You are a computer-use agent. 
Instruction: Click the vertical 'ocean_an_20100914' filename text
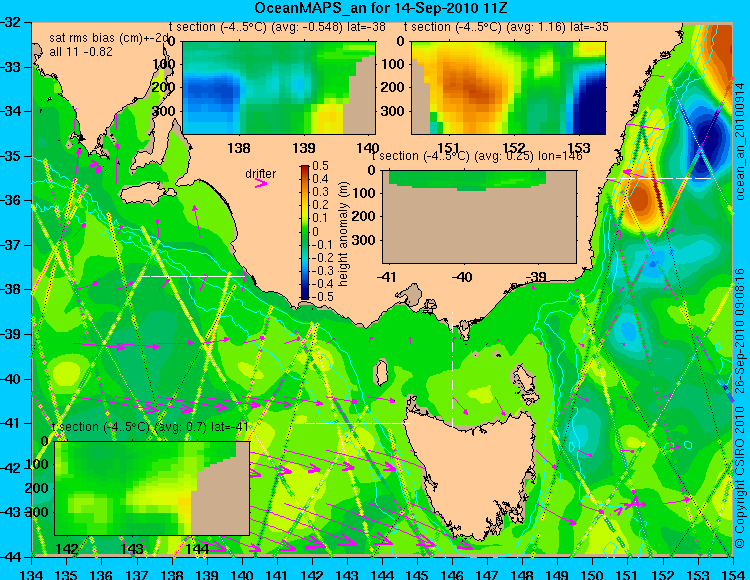740,141
